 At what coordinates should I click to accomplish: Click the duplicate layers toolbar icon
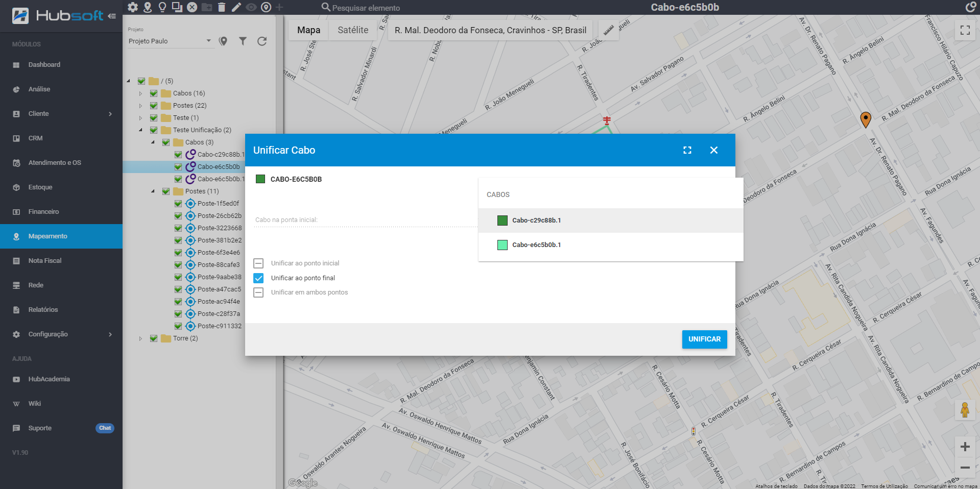tap(177, 7)
